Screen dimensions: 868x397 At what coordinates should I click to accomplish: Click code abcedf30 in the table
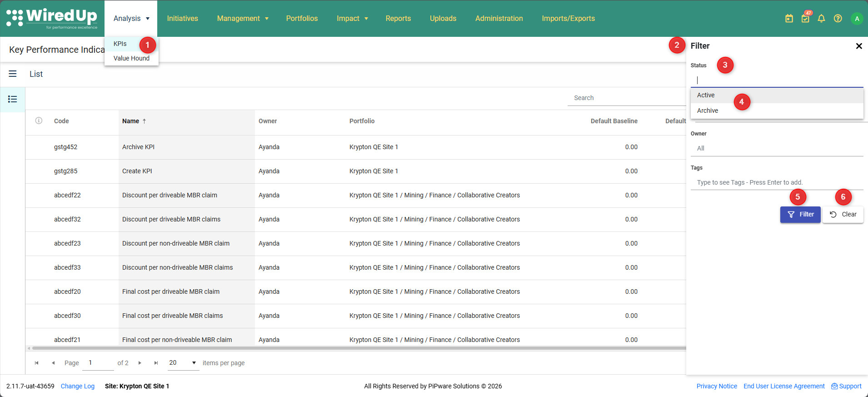(67, 316)
